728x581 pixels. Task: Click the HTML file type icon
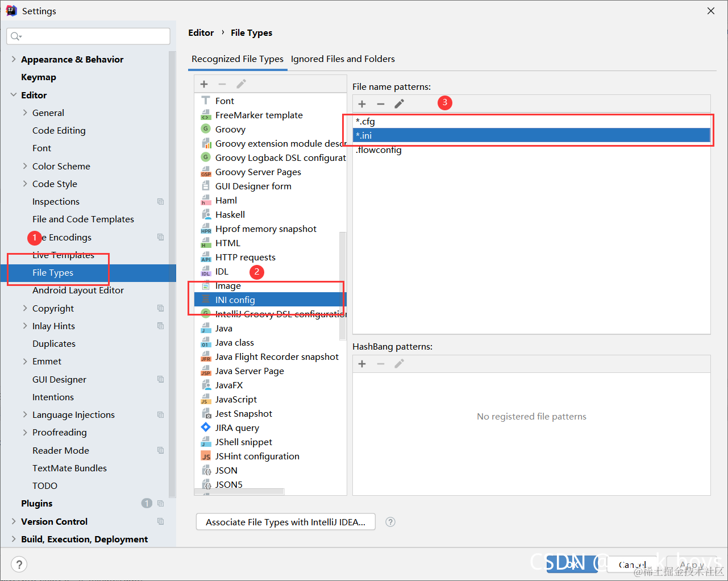206,243
